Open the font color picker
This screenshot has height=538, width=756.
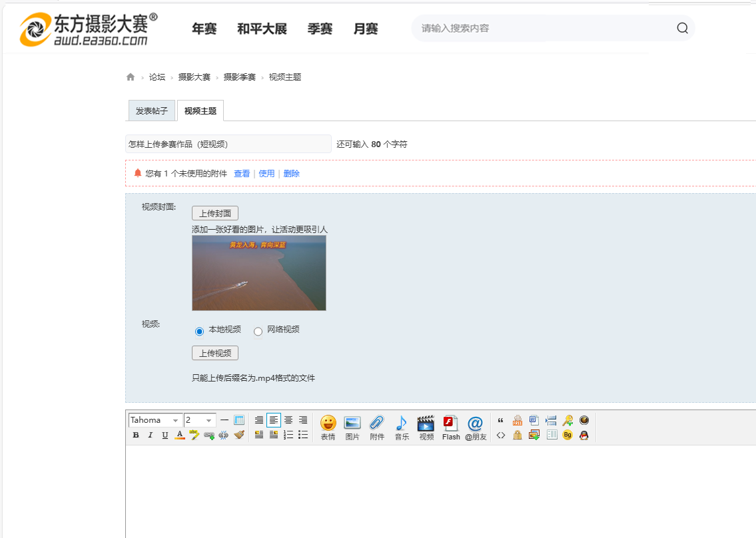click(179, 435)
